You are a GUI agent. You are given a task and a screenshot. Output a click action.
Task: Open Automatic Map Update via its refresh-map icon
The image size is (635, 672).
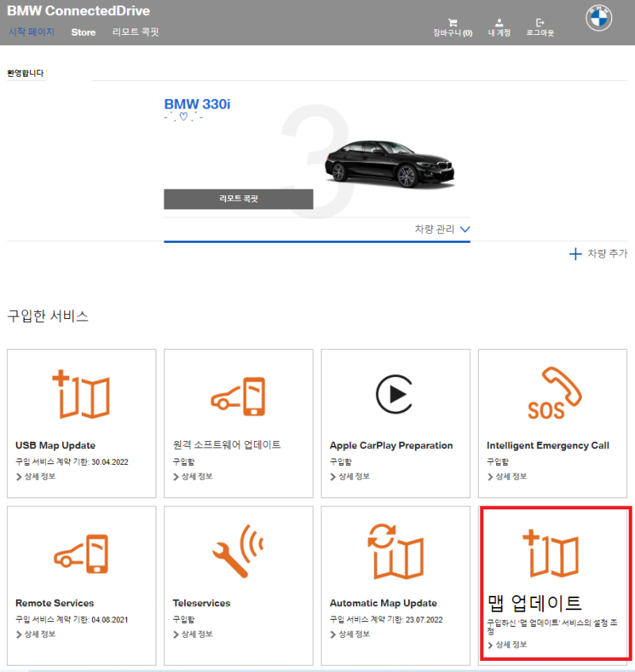click(394, 553)
